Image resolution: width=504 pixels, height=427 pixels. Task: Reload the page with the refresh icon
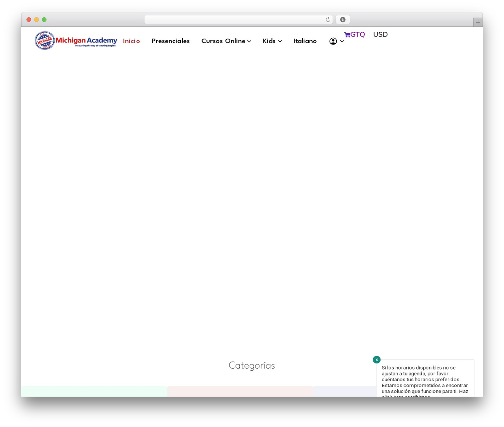[328, 20]
